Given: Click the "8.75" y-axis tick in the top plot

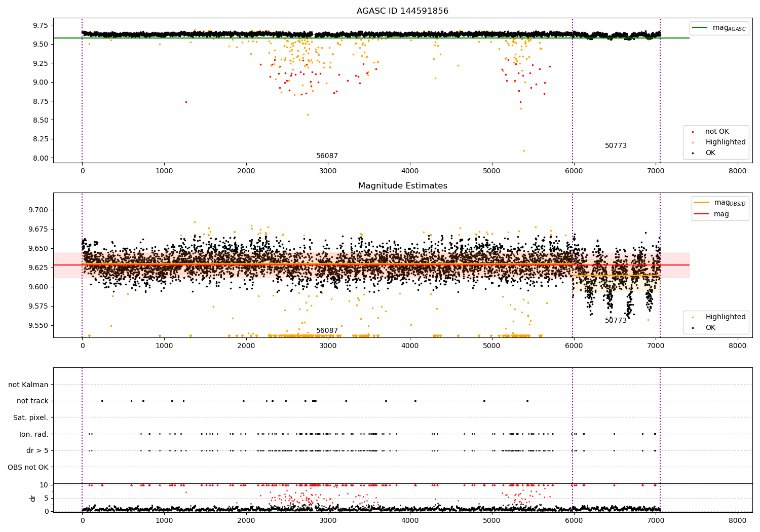Looking at the screenshot, I should [x=41, y=101].
